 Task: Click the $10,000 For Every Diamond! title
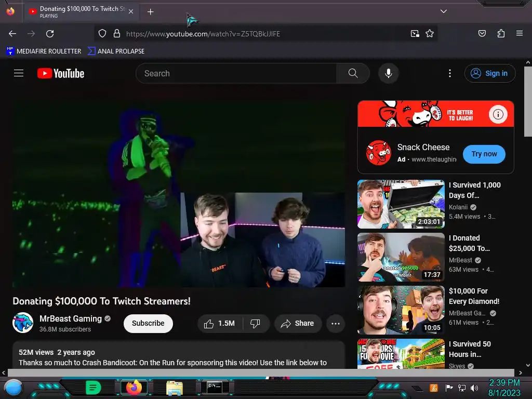tap(474, 296)
